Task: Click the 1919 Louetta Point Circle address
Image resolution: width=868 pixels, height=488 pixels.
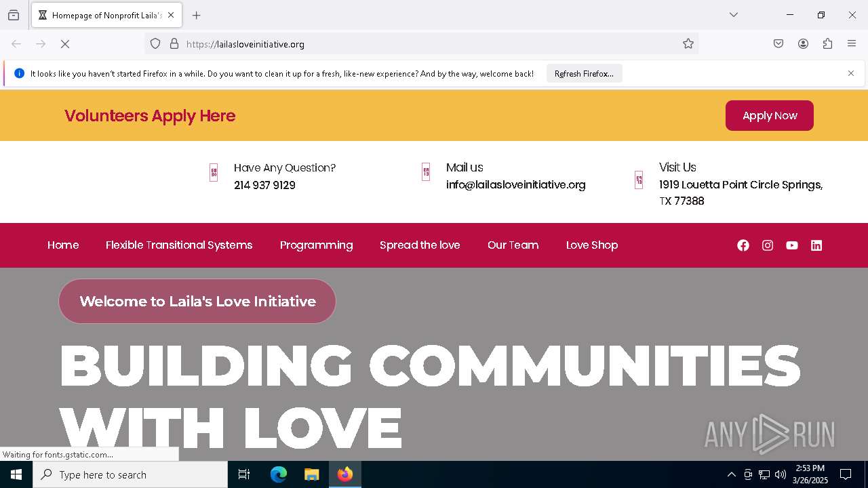Action: pyautogui.click(x=741, y=193)
